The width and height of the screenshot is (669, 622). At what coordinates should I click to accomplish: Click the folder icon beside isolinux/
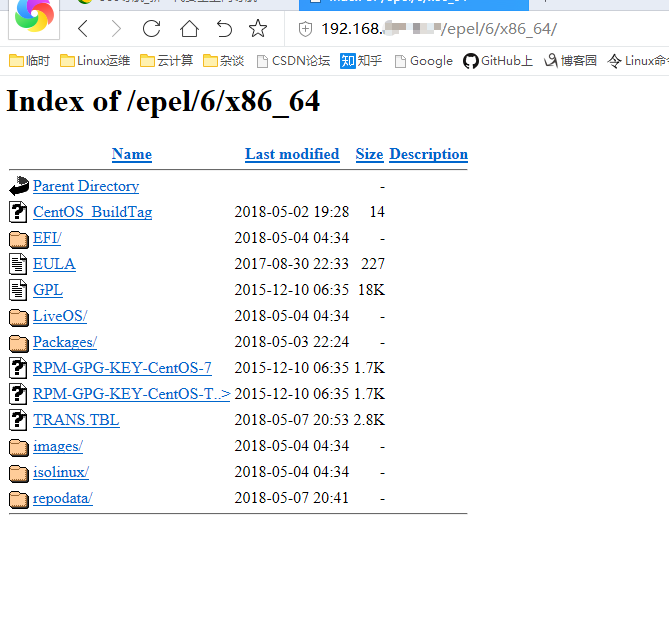click(19, 473)
